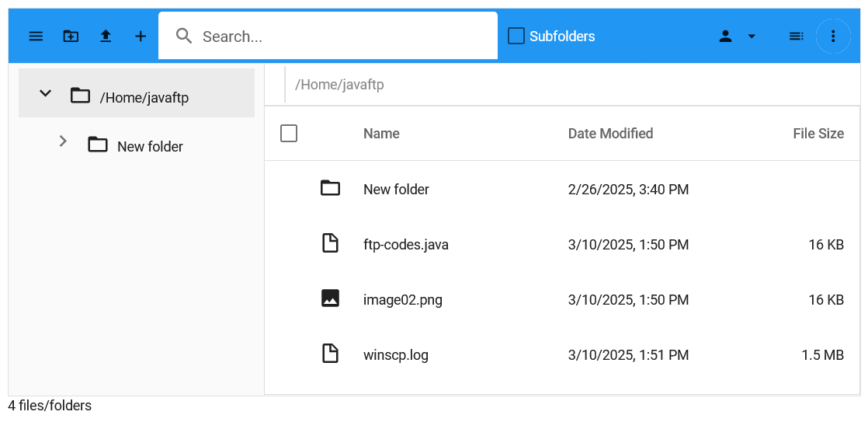Click the upload file icon

pos(106,37)
